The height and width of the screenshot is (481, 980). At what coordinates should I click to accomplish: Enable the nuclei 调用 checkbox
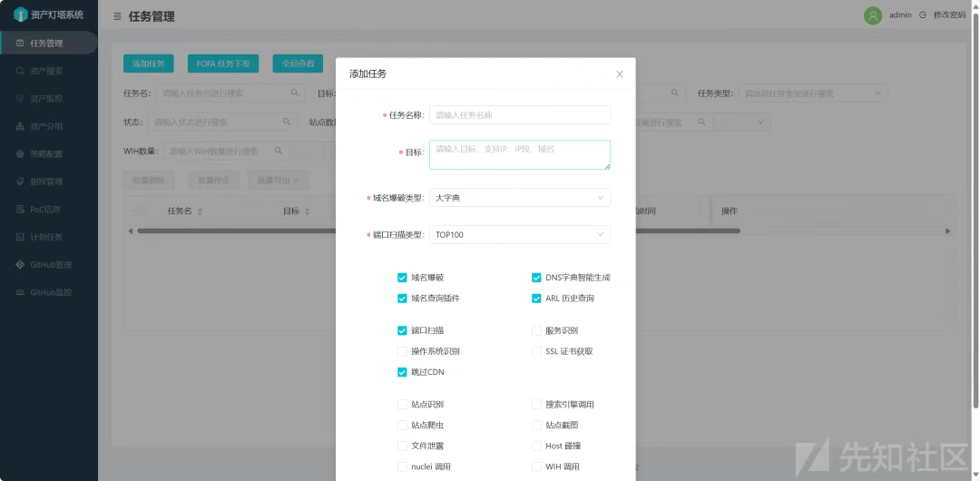pyautogui.click(x=402, y=466)
